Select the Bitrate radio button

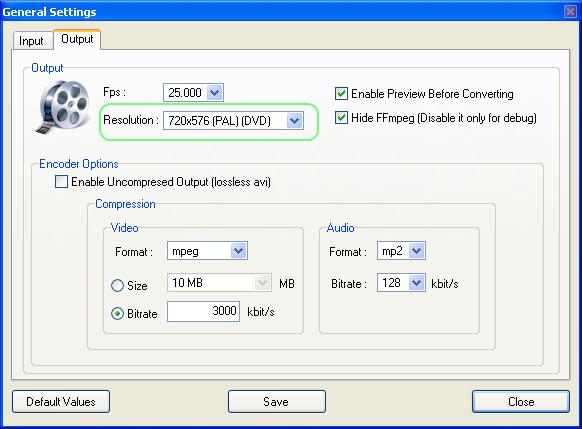pyautogui.click(x=117, y=314)
